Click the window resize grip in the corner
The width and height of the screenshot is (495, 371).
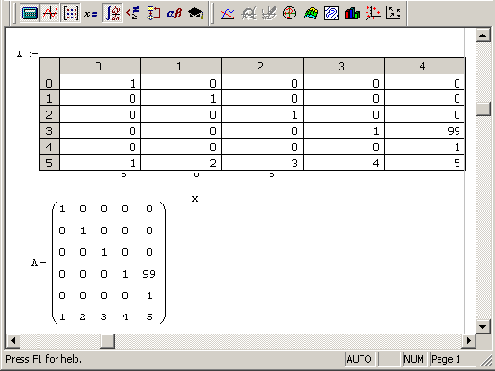(x=486, y=361)
